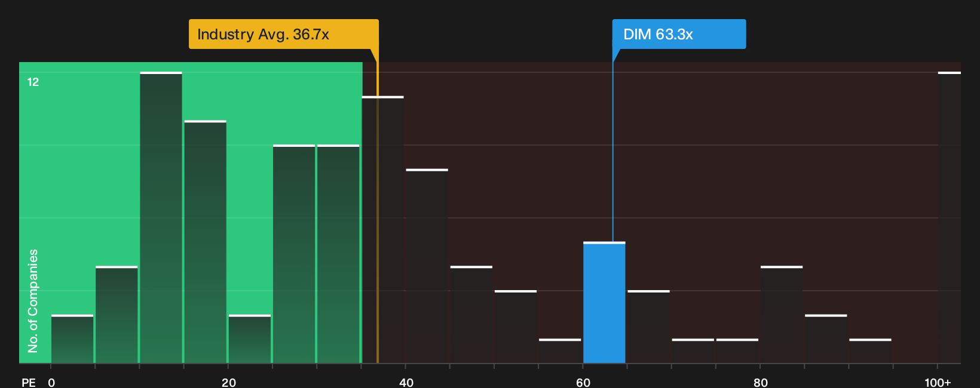The height and width of the screenshot is (388, 980).
Task: Select the tallest green bar between PE 10 and 15
Action: click(x=161, y=218)
